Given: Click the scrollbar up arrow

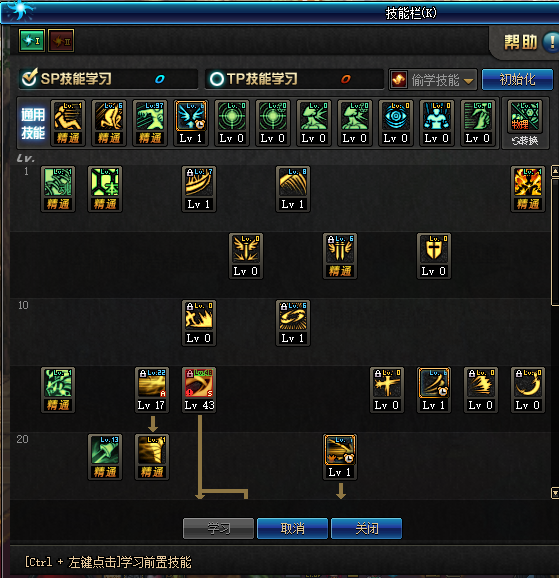Looking at the screenshot, I should point(555,171).
